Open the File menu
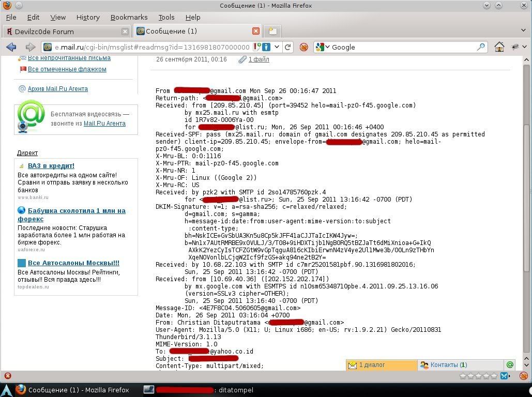 pos(11,17)
